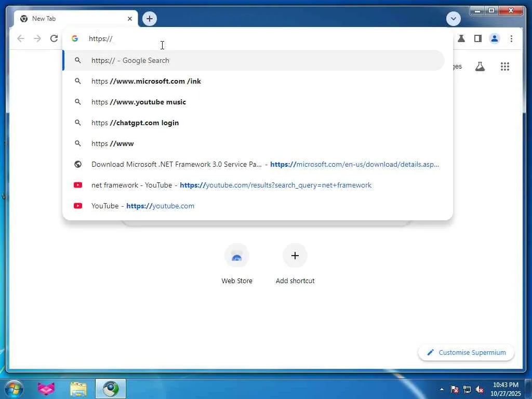Open YouTube - https://youtube.com suggestion
The image size is (532, 399).
pos(254,206)
